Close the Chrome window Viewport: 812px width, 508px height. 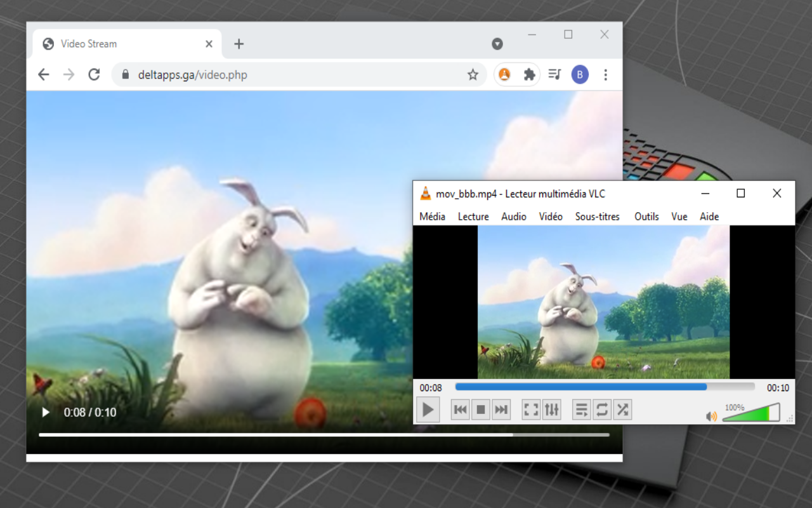tap(605, 35)
